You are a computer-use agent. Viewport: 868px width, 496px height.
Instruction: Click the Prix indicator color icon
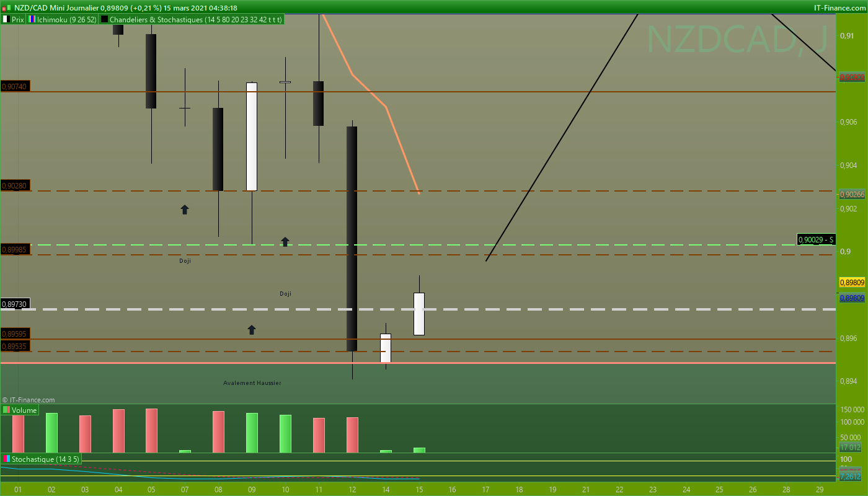[x=6, y=19]
